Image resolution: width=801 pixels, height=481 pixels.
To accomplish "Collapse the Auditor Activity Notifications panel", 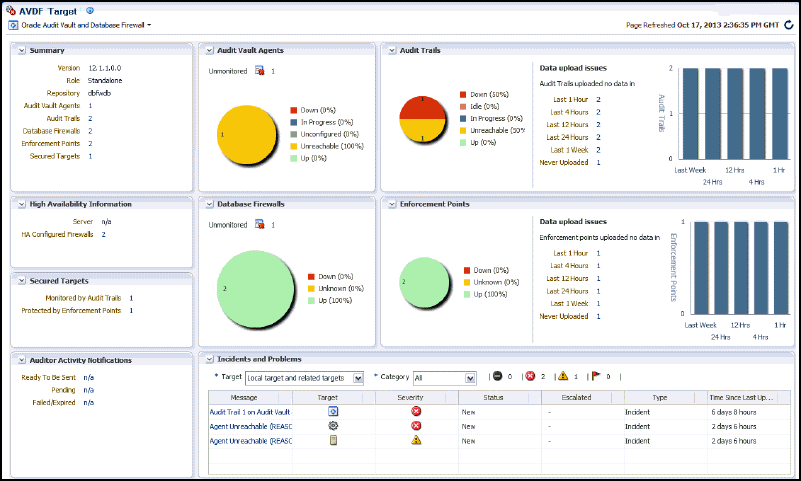I will (22, 360).
